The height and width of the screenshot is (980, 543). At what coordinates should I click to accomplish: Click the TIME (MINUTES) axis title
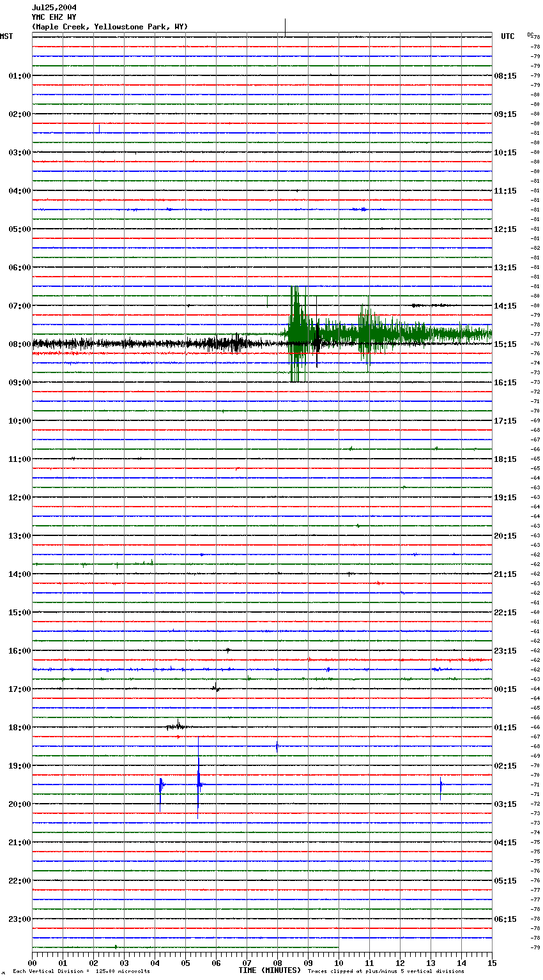pyautogui.click(x=270, y=970)
